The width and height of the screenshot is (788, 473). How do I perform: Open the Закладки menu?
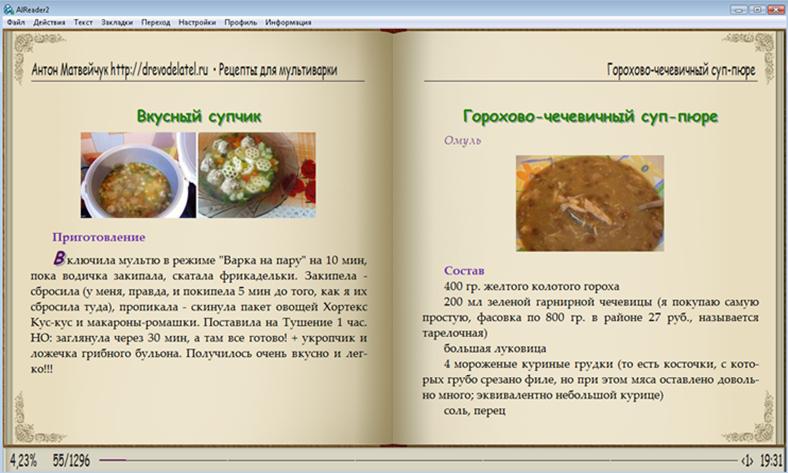click(x=117, y=21)
